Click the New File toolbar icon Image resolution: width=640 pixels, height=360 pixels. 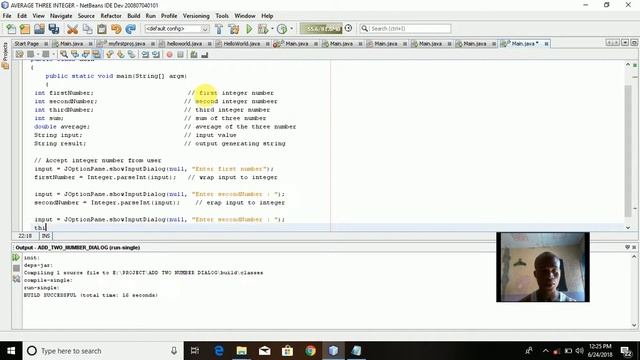[x=11, y=29]
